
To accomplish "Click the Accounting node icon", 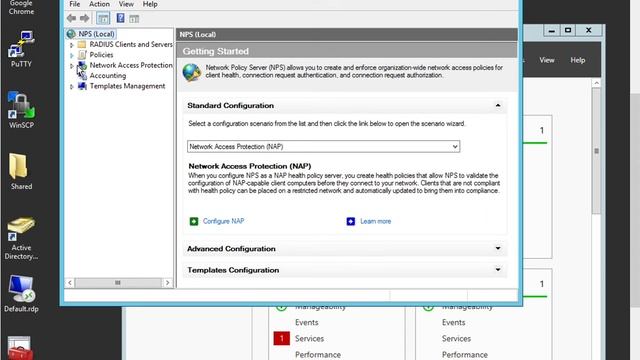I will (x=82, y=76).
